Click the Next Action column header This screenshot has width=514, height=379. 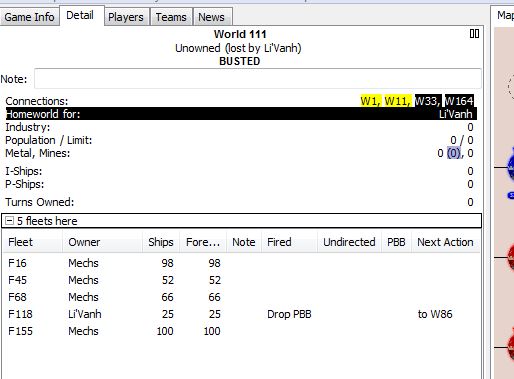pyautogui.click(x=445, y=242)
